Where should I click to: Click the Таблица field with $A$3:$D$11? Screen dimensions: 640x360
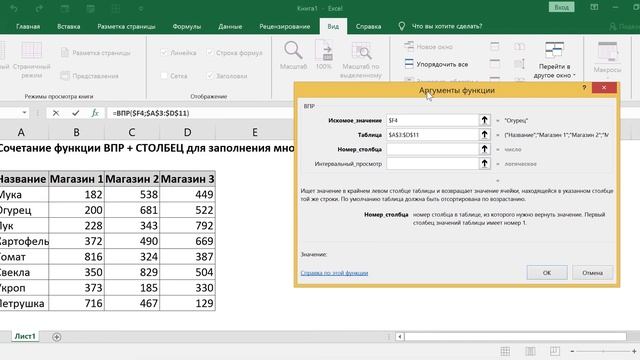(432, 134)
